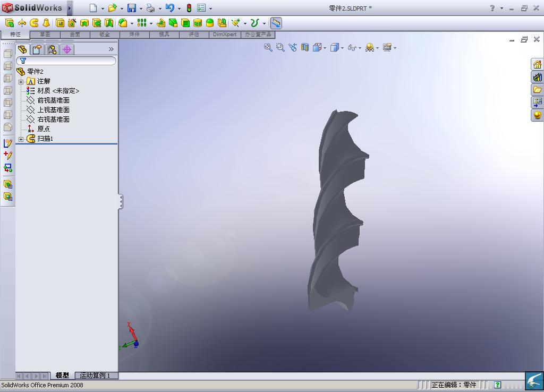
Task: Open the Hole Wizard tool
Action: [72, 23]
